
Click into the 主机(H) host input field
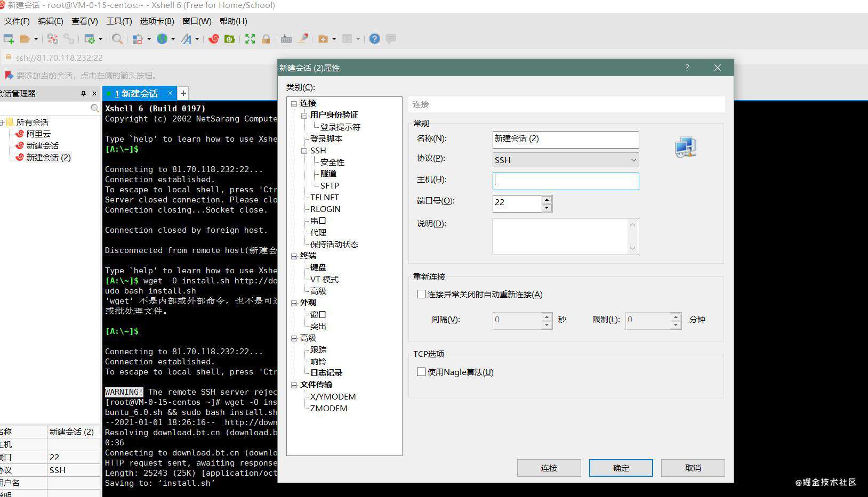(x=566, y=181)
